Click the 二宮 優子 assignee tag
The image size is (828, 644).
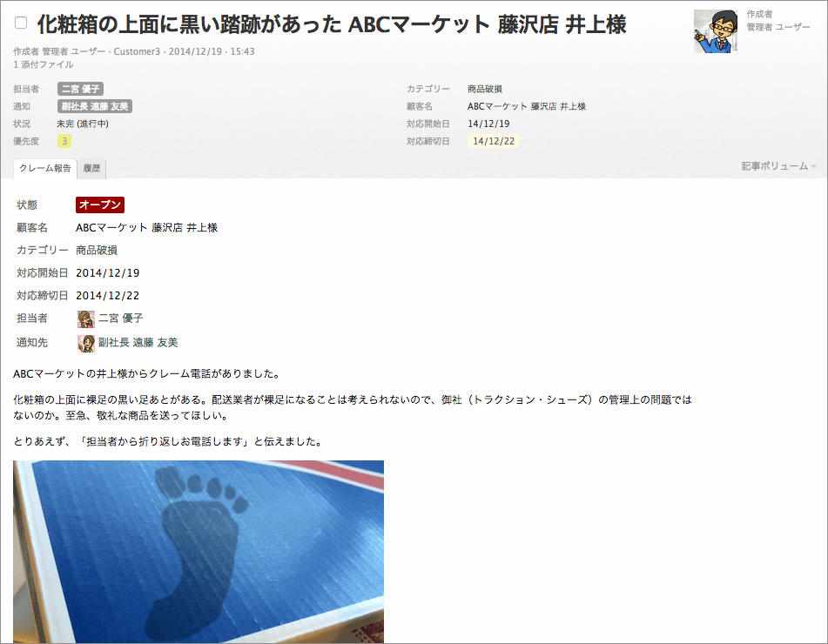pos(80,89)
